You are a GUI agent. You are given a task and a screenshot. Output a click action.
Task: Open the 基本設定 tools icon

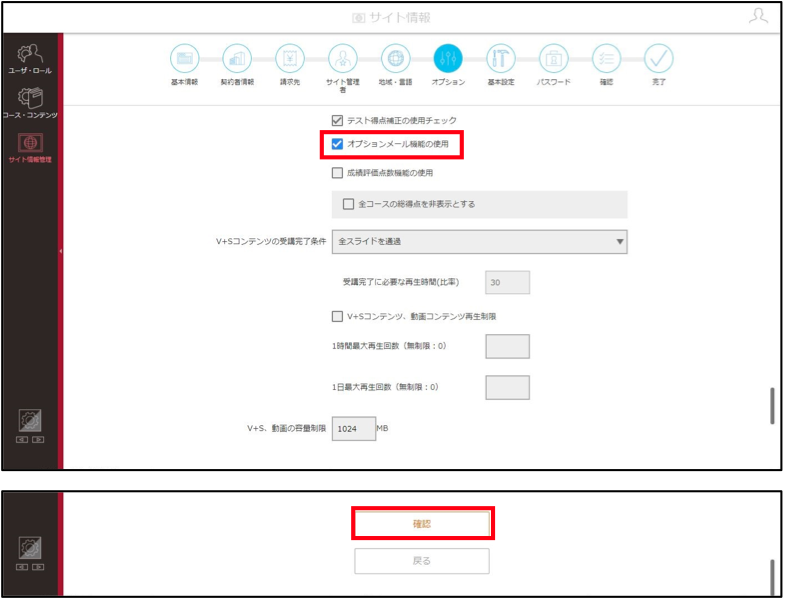pyautogui.click(x=501, y=59)
